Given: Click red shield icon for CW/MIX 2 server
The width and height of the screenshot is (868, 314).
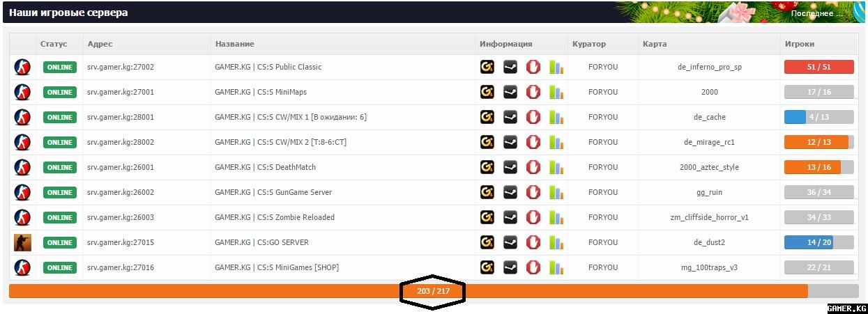Looking at the screenshot, I should coord(533,142).
